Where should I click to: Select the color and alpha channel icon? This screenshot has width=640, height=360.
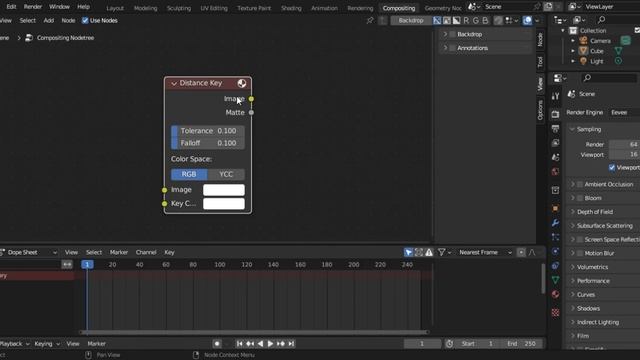click(437, 20)
